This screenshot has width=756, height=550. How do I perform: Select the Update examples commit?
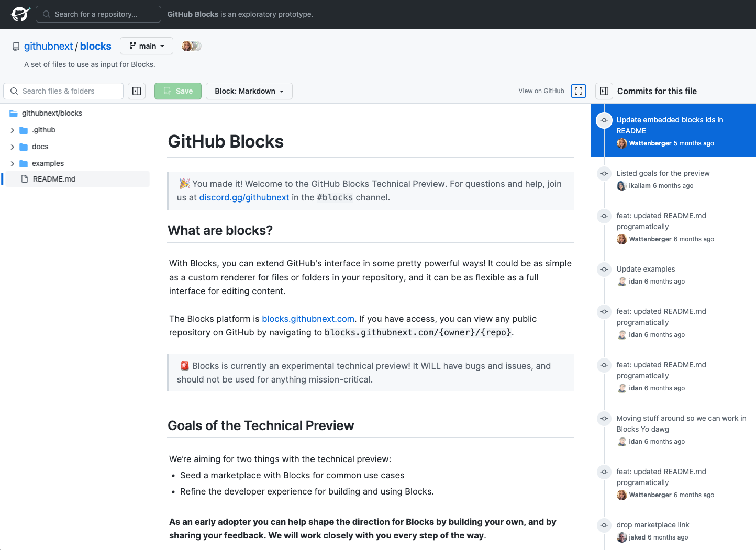click(646, 269)
